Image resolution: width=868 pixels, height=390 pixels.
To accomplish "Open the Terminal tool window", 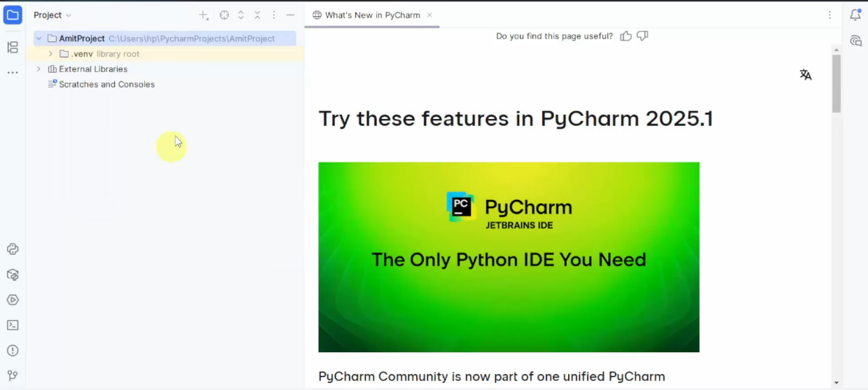I will pyautogui.click(x=13, y=325).
